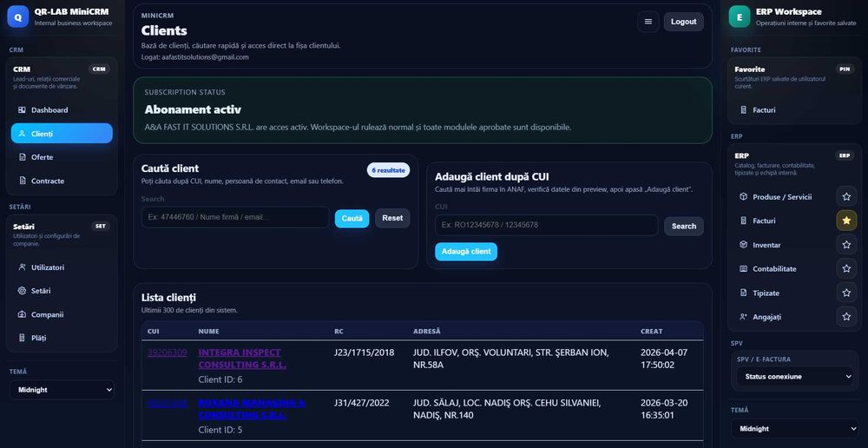Click the SET badge in the Setări card
The image size is (868, 448).
point(100,226)
